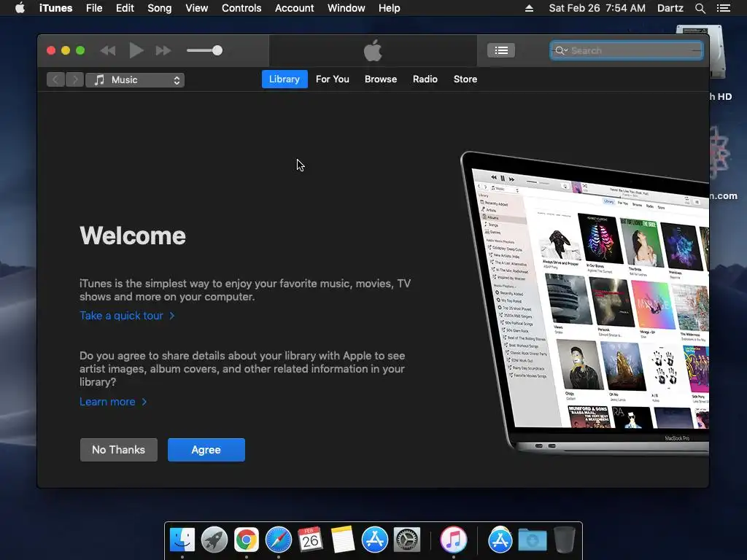This screenshot has width=747, height=560.
Task: Open Google Chrome from the Dock
Action: pos(247,540)
